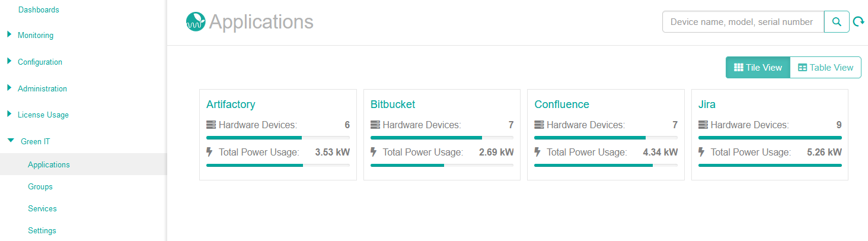Open the Artifactory application link

[231, 104]
